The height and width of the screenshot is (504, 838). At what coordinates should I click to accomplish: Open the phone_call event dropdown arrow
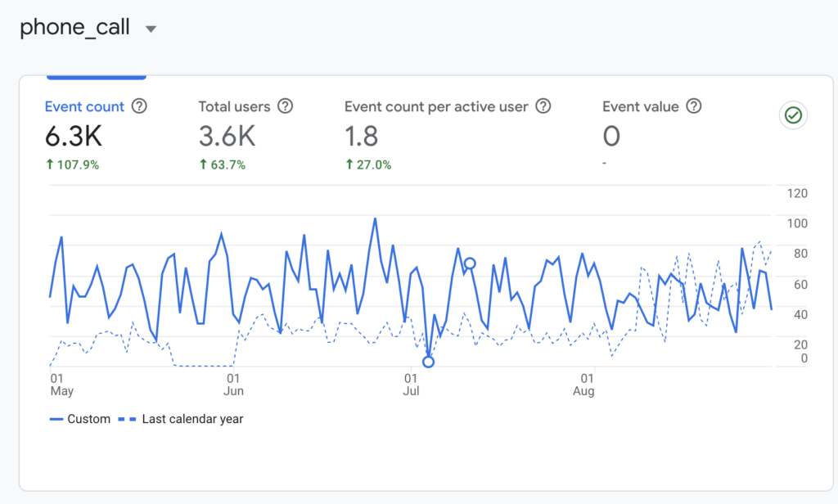click(150, 29)
